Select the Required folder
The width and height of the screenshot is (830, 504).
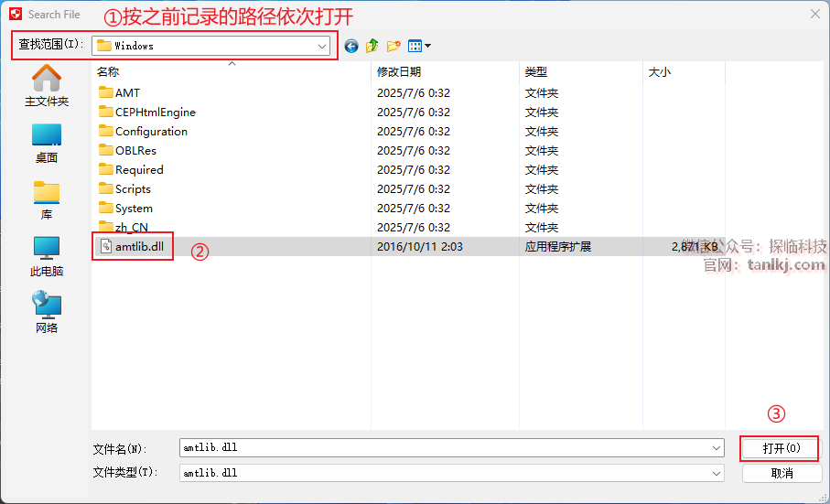pos(131,170)
